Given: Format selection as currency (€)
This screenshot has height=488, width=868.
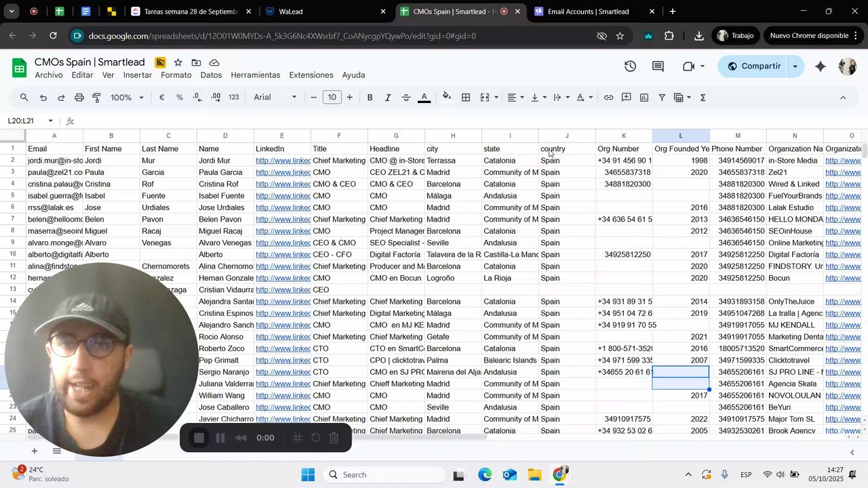Looking at the screenshot, I should point(162,98).
